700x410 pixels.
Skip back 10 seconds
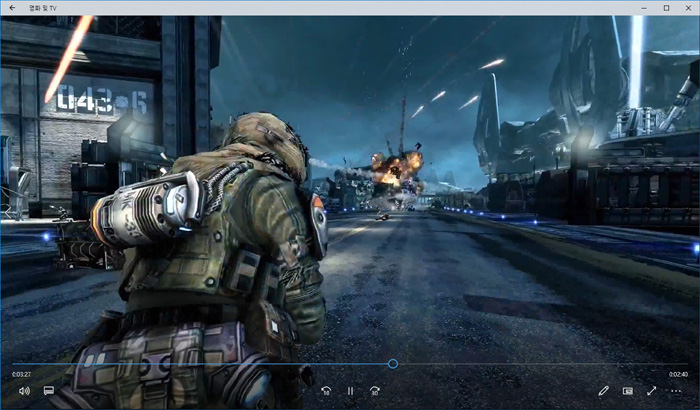[x=326, y=391]
